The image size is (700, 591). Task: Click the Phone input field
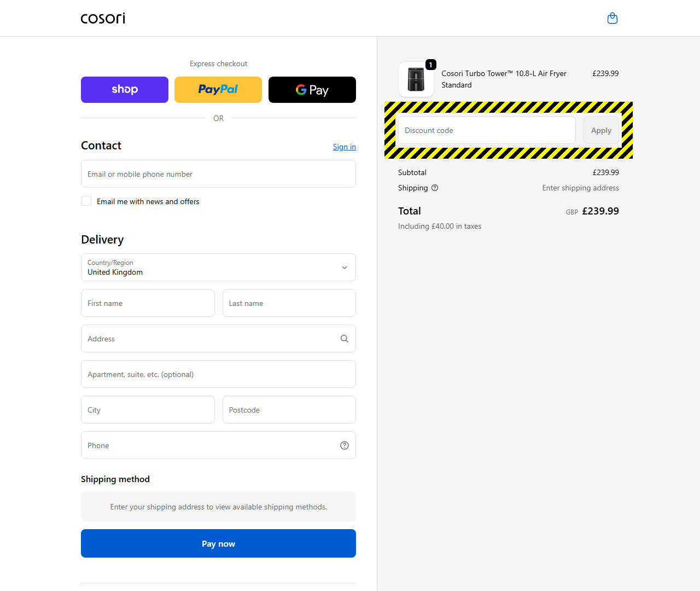coord(208,445)
